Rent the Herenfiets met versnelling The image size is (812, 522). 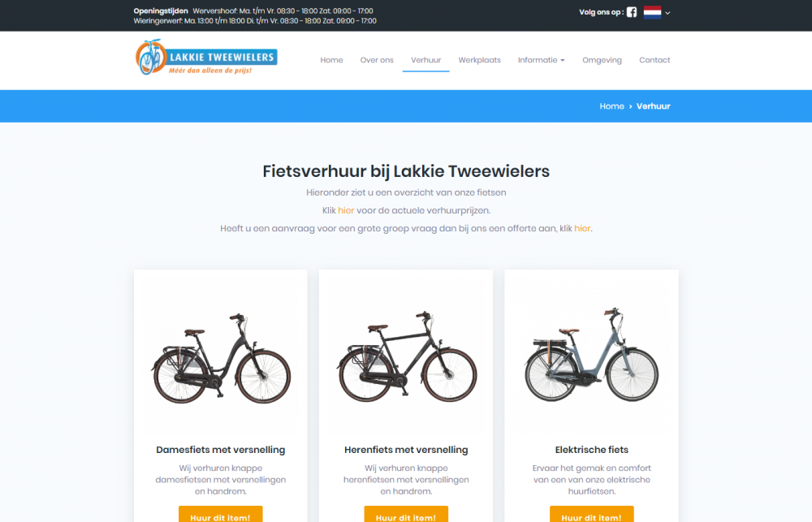pyautogui.click(x=406, y=515)
